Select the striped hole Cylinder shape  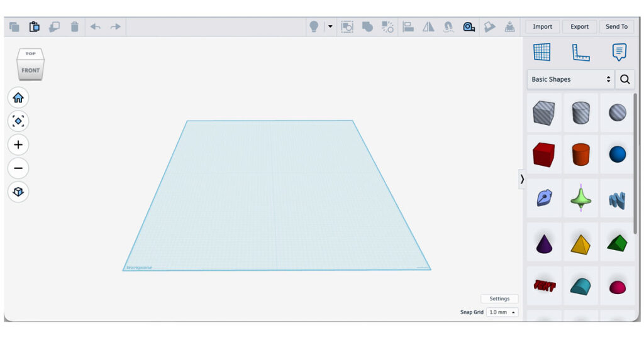pyautogui.click(x=580, y=113)
